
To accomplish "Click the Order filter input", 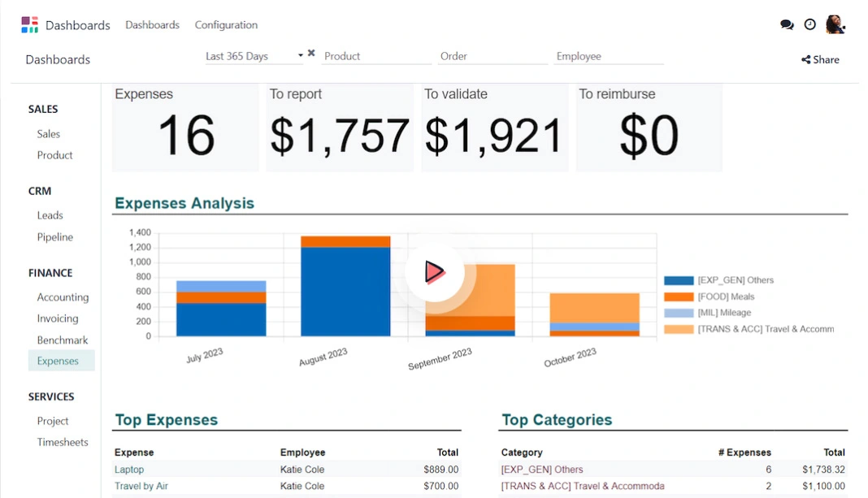I will (x=493, y=56).
